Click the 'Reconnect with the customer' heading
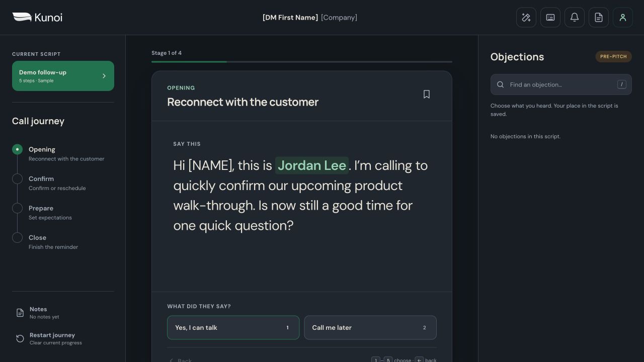The image size is (644, 362). pos(243,102)
